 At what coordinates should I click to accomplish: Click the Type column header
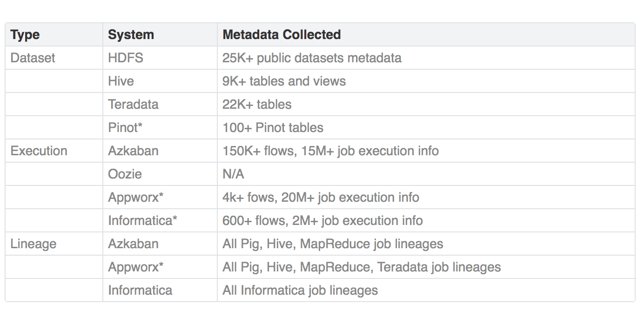pyautogui.click(x=25, y=35)
